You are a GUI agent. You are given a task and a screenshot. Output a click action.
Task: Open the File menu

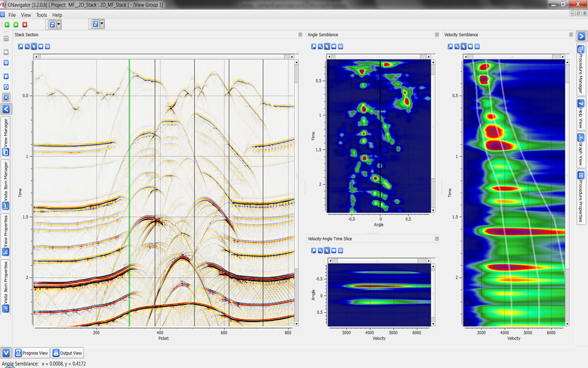12,15
